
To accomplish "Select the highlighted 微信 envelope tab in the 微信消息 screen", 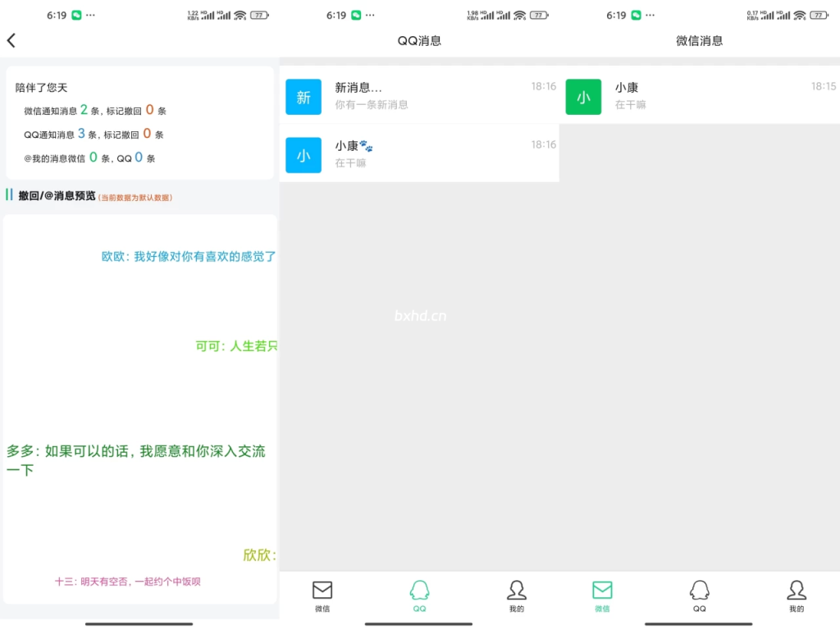I will 602,596.
